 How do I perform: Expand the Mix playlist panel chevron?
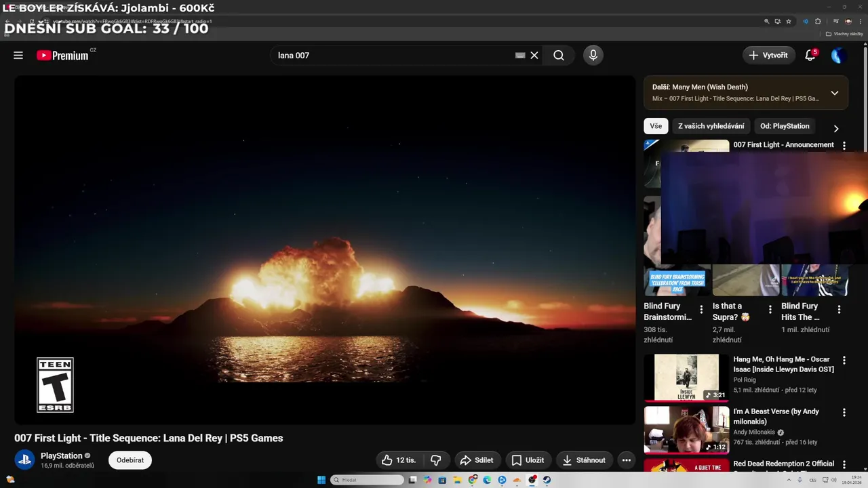click(x=835, y=93)
